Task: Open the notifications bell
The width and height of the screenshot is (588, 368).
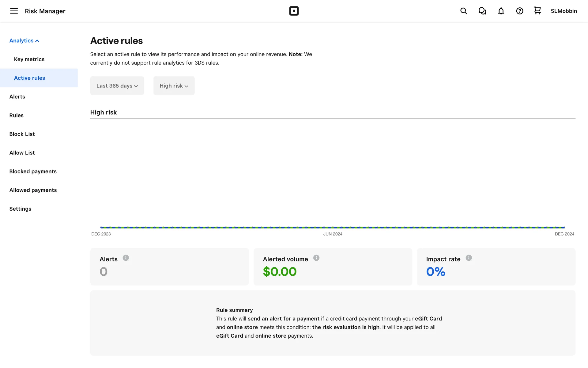Action: pyautogui.click(x=501, y=11)
